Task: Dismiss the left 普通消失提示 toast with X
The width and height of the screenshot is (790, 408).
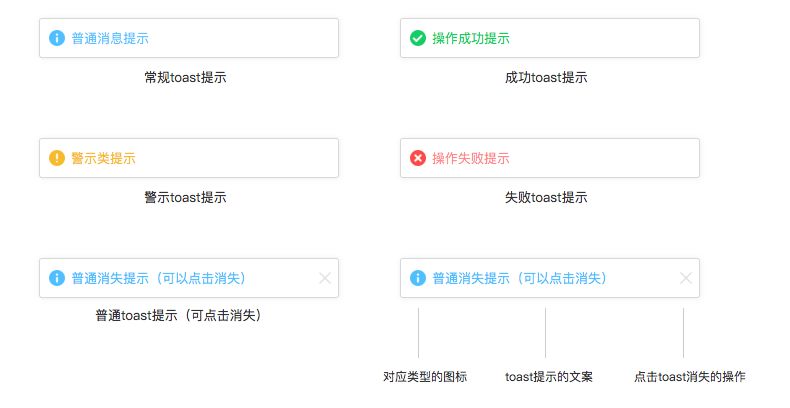Action: click(x=325, y=278)
